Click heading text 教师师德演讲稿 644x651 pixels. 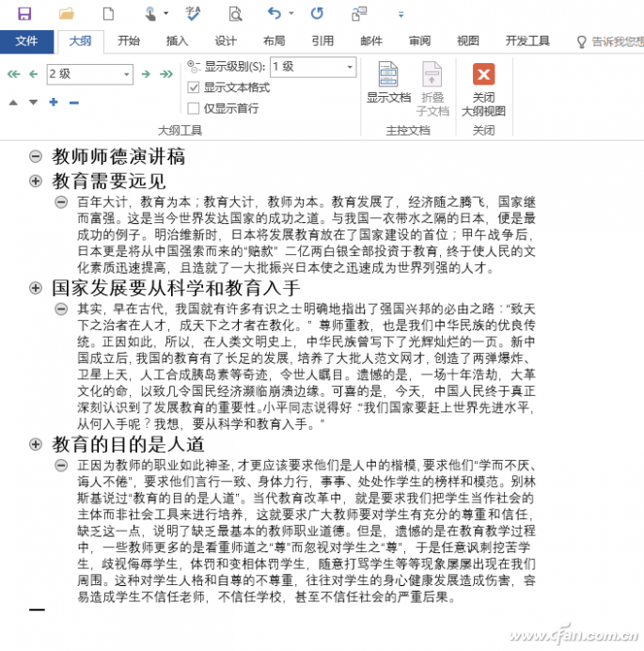[118, 156]
